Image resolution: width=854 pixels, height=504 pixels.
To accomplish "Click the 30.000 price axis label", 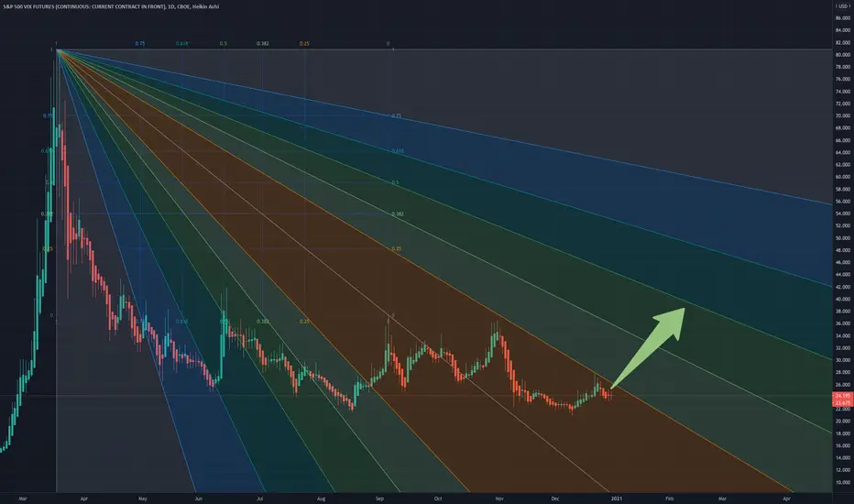I will coord(843,360).
